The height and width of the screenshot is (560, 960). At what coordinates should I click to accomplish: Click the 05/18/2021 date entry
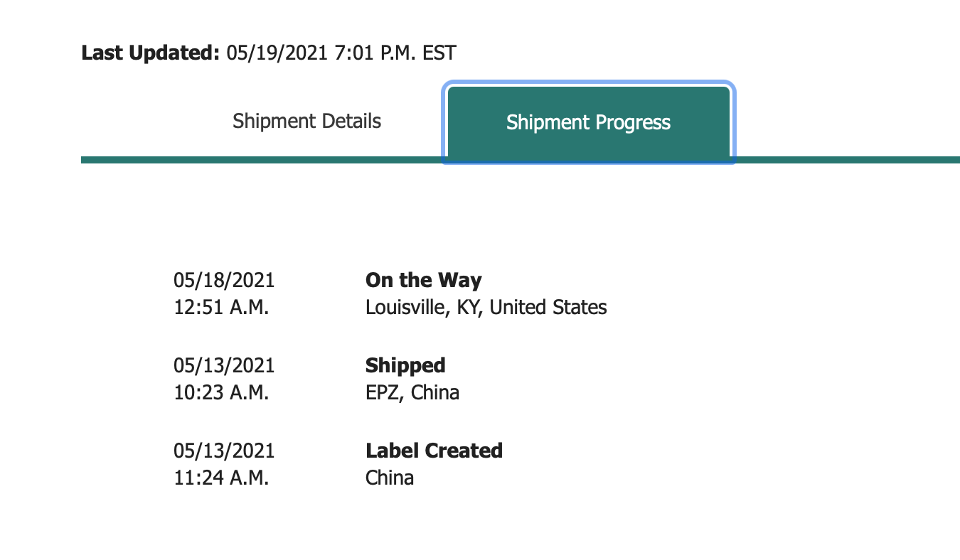(x=224, y=280)
